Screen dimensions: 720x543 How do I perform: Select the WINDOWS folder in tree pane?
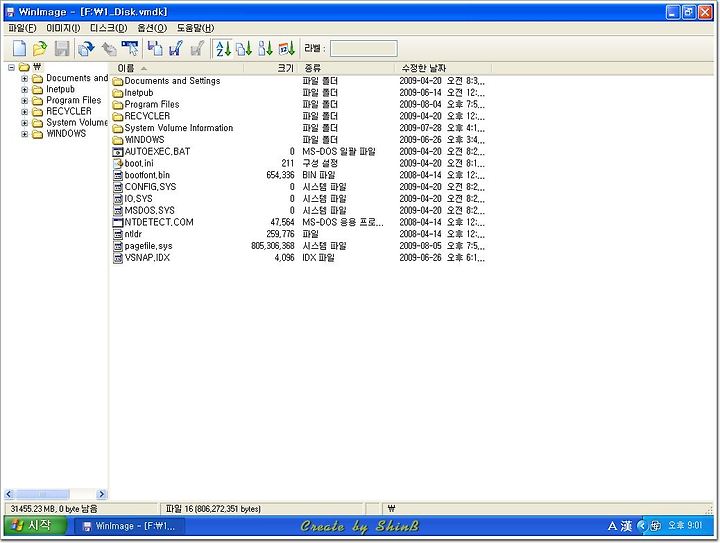(x=66, y=134)
